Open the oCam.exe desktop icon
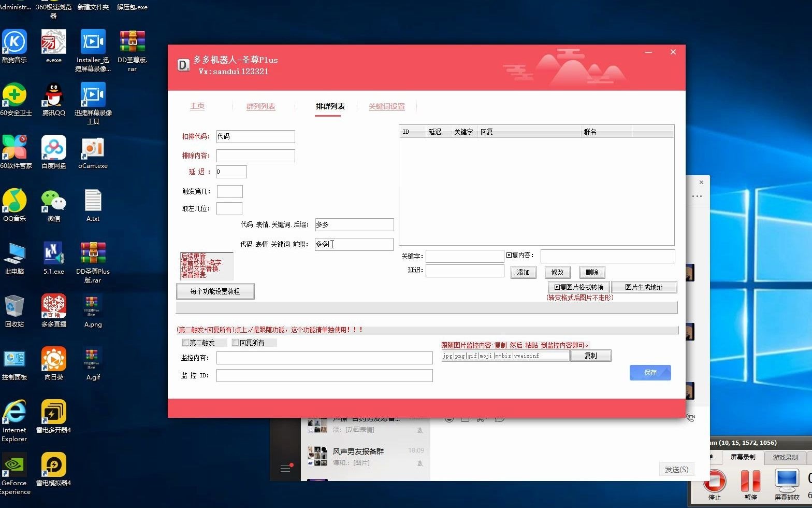 [x=93, y=152]
